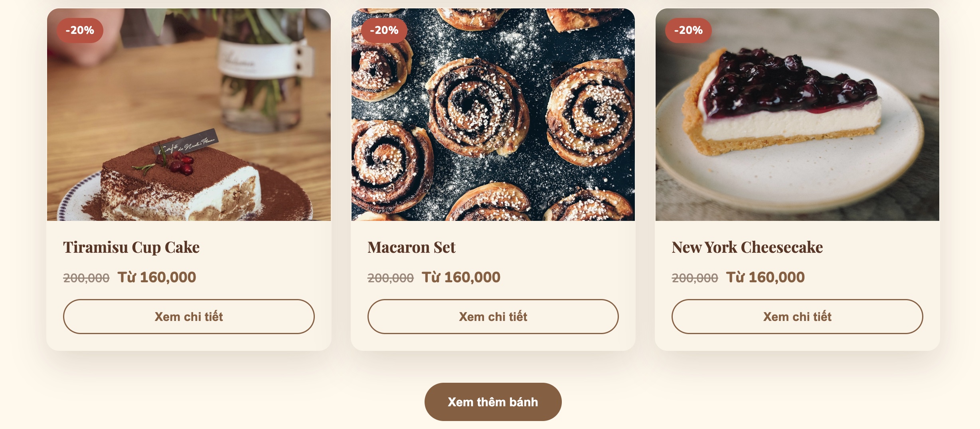This screenshot has width=980, height=429.
Task: Click Tiramisu's Từ 160,000 sale price
Action: (x=157, y=277)
